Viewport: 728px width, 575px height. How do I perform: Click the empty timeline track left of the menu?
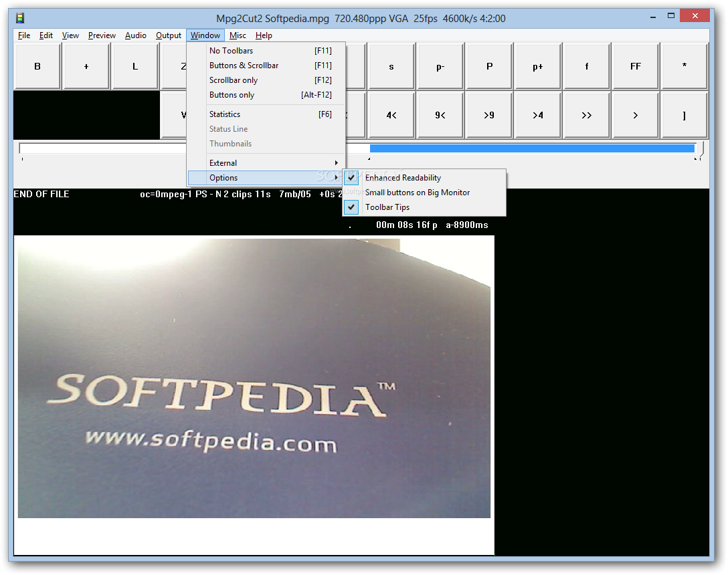103,148
